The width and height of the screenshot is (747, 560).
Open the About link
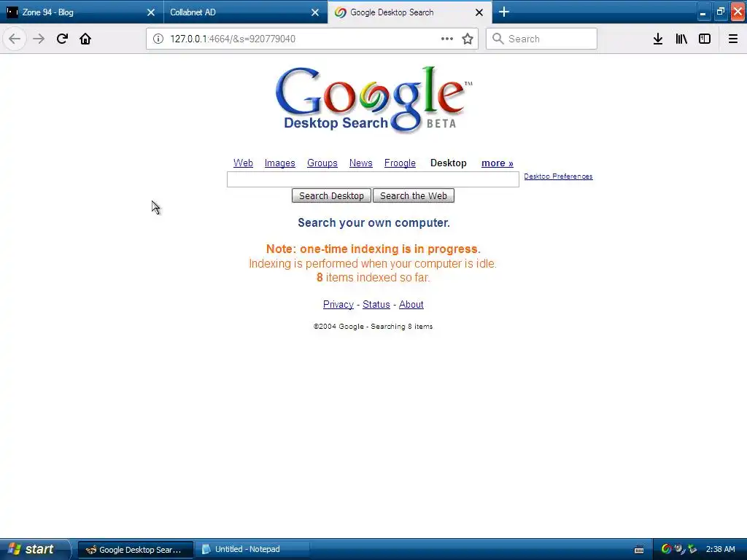tap(411, 304)
